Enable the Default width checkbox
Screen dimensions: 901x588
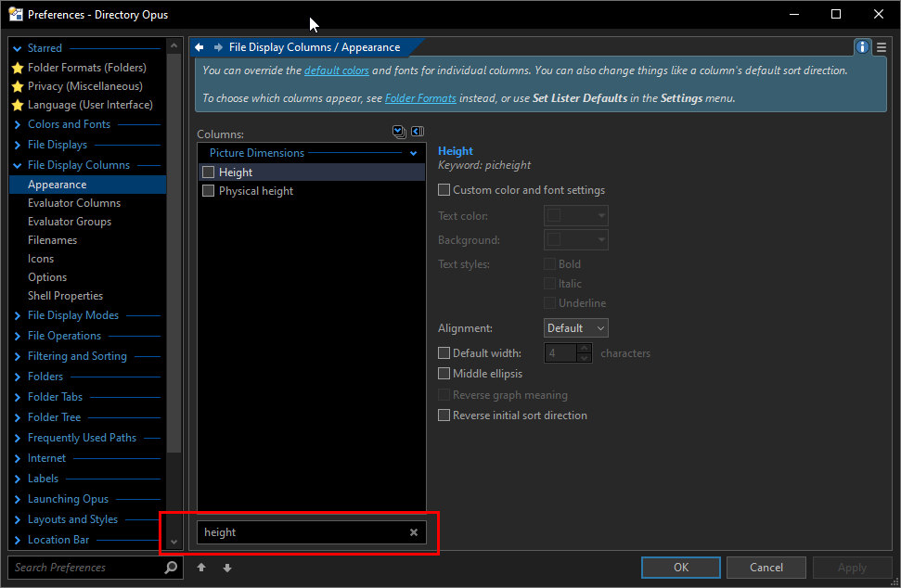444,352
